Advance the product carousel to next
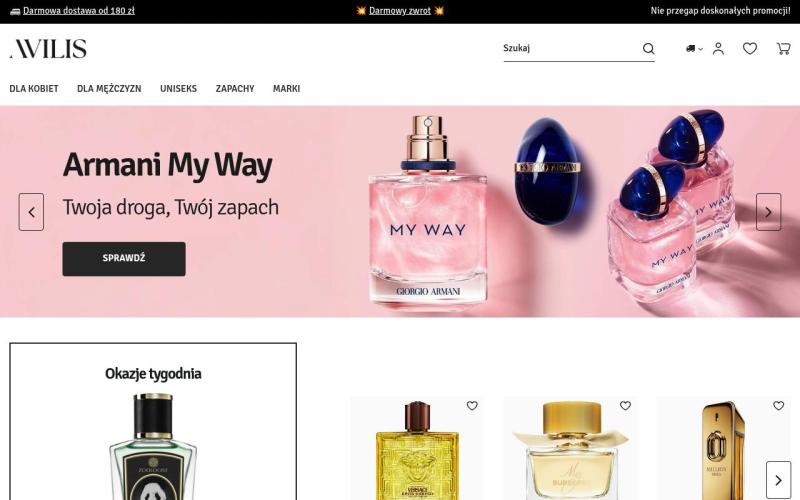The image size is (800, 500). point(779,480)
